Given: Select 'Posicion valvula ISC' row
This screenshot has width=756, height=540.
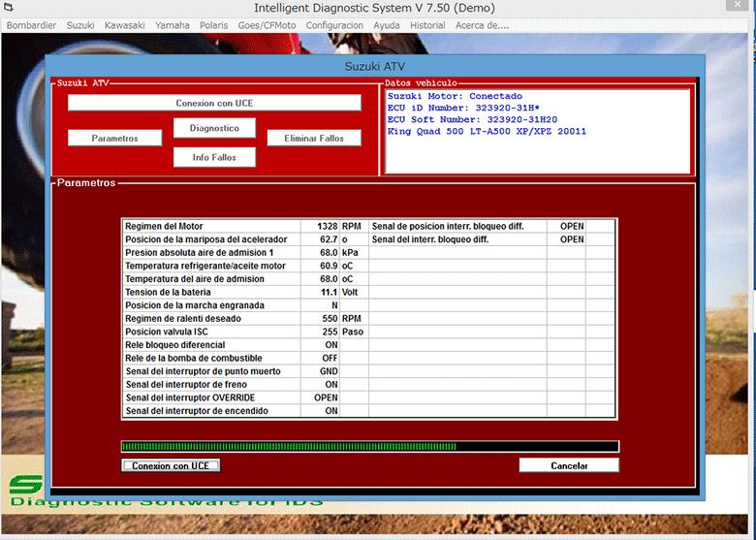Looking at the screenshot, I should click(212, 332).
